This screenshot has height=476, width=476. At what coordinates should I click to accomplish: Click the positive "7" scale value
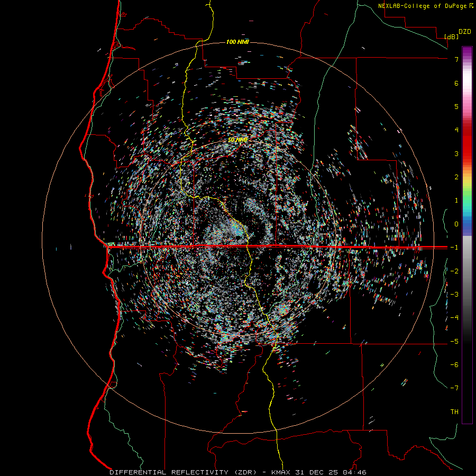click(x=456, y=59)
